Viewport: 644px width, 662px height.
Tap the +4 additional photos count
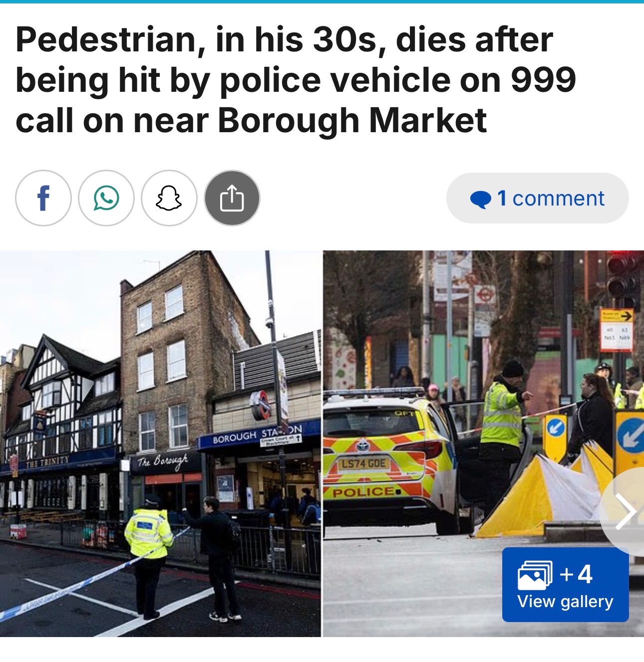tap(576, 574)
